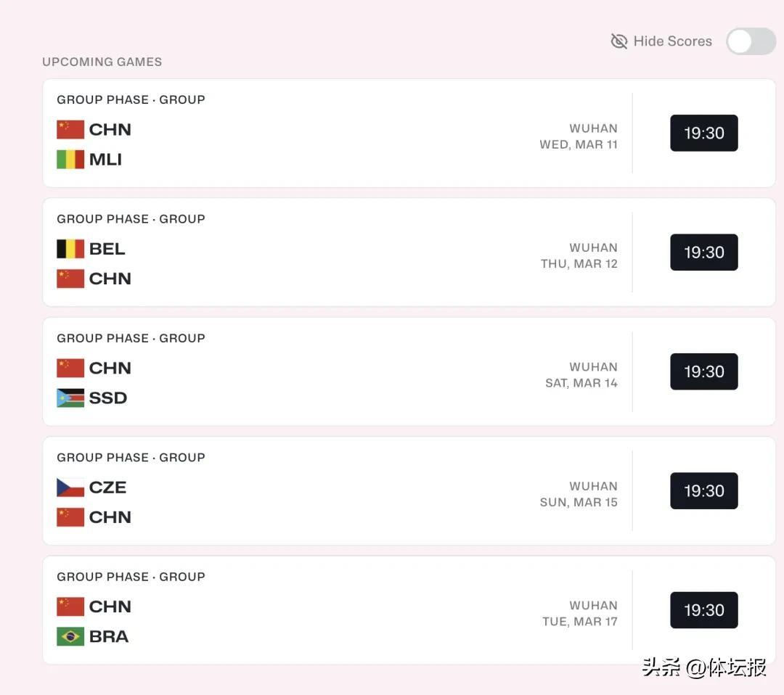Click China flag in the BEL vs CHN game
Image resolution: width=784 pixels, height=695 pixels.
point(70,279)
